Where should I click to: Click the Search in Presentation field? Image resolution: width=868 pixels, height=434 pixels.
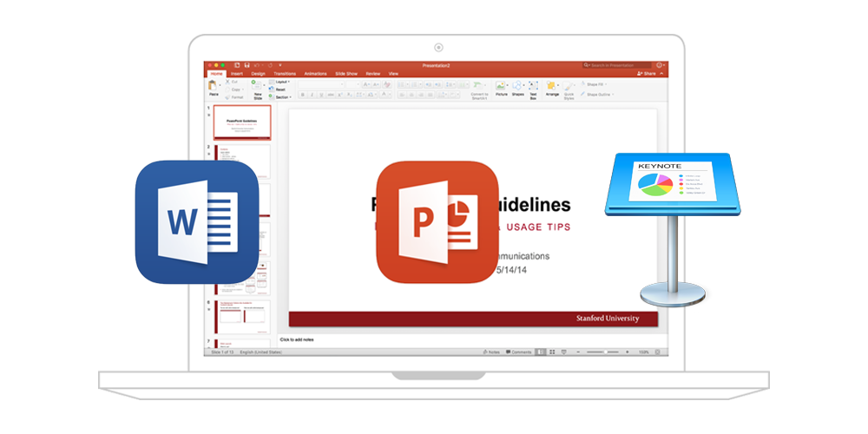tap(616, 65)
